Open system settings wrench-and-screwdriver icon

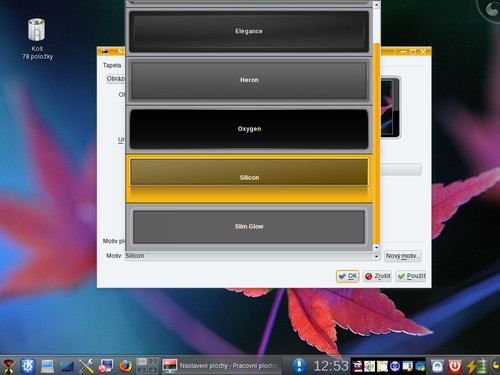(86, 366)
